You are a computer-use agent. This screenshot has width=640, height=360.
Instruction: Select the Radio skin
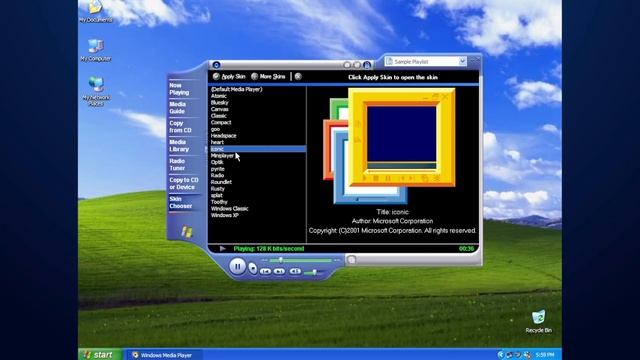218,175
